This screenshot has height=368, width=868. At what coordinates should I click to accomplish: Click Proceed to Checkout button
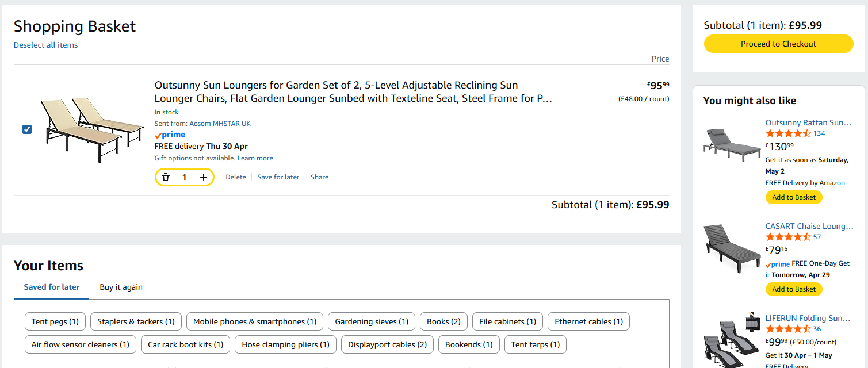point(778,44)
